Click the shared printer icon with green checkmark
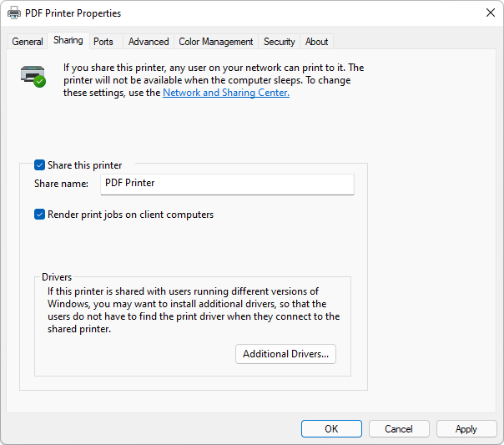 click(33, 76)
